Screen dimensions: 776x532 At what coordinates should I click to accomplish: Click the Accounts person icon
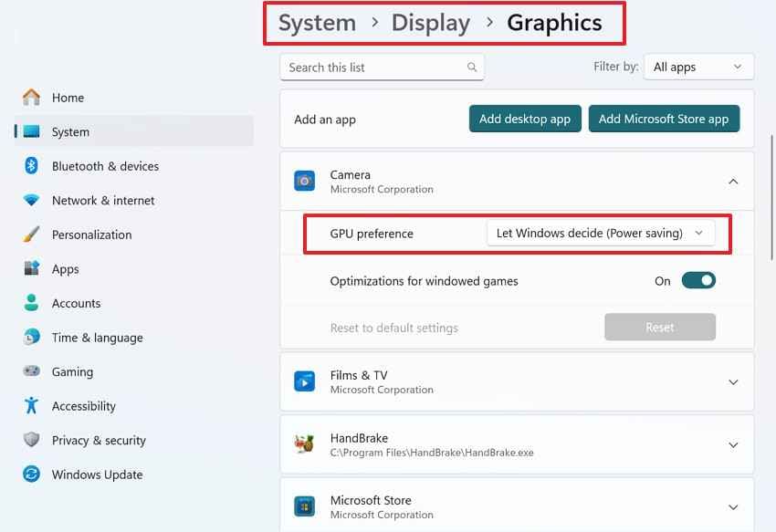(x=31, y=303)
